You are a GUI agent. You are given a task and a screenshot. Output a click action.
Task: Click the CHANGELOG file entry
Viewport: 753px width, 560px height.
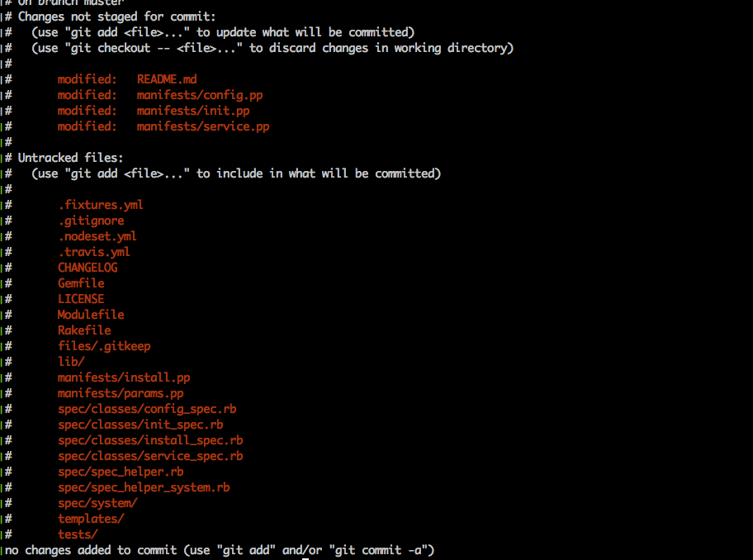tap(88, 268)
